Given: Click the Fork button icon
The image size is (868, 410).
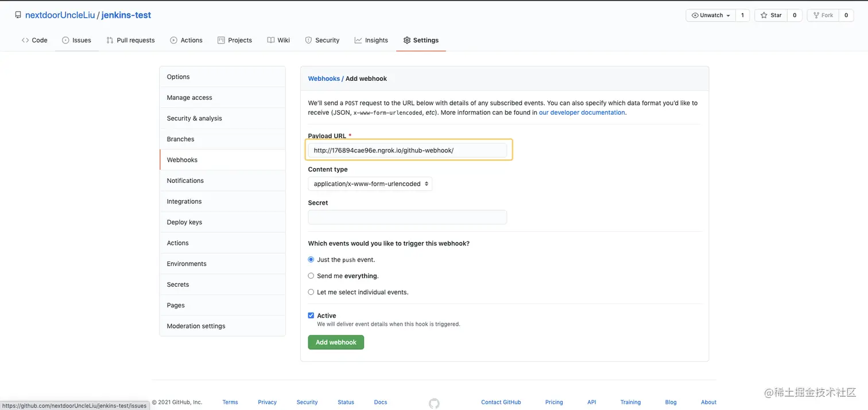Looking at the screenshot, I should [x=816, y=15].
